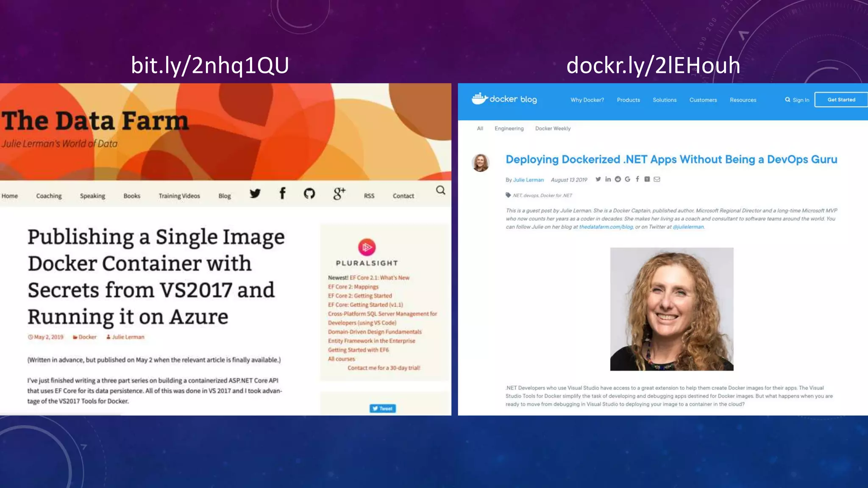868x488 pixels.
Task: Select the Docker Weekly category tab
Action: 553,128
